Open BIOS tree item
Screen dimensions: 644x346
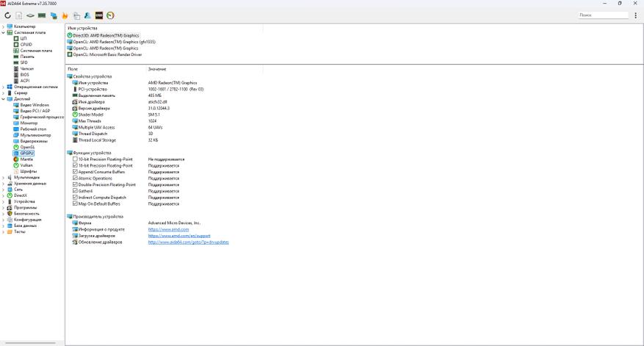(25, 75)
